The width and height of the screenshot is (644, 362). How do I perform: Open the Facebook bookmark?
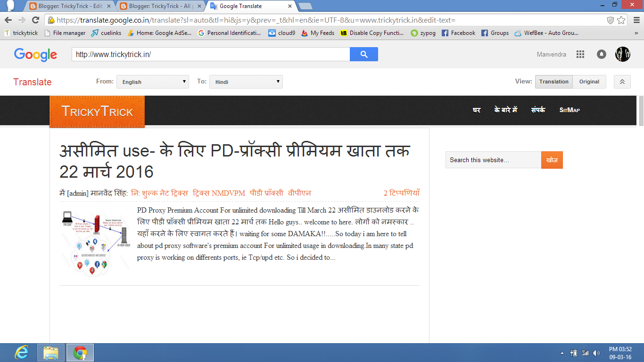[x=459, y=33]
